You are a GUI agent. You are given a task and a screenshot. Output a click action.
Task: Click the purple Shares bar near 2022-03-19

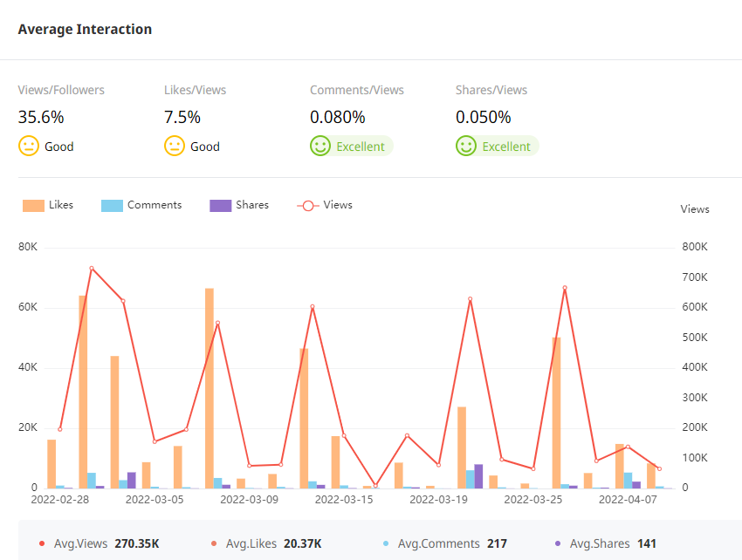478,476
